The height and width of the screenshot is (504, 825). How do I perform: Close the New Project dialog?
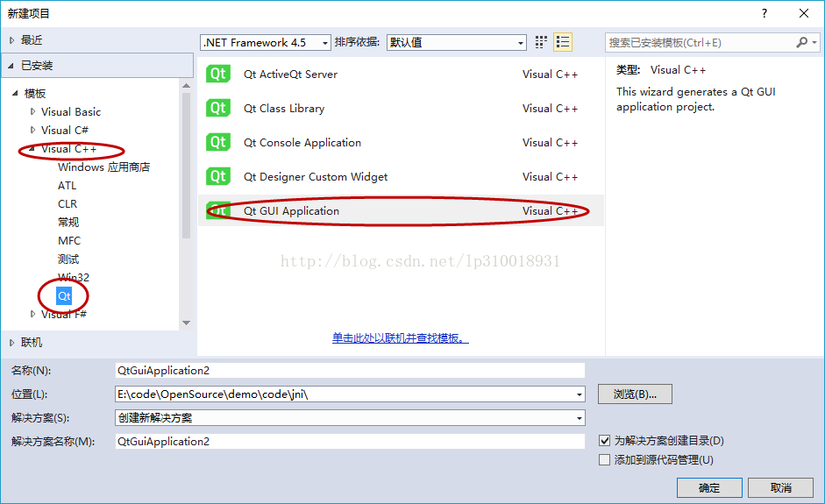pos(804,13)
